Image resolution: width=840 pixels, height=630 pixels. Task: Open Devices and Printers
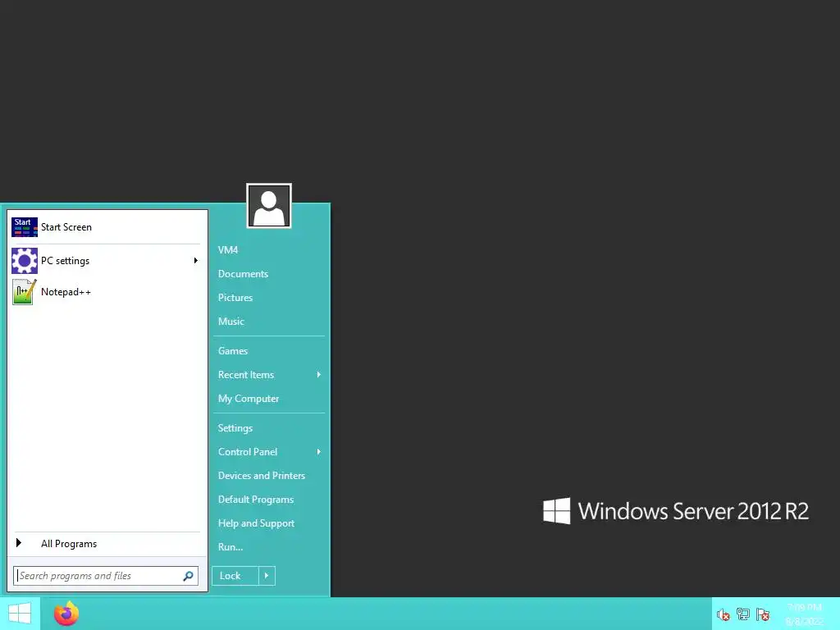(262, 476)
